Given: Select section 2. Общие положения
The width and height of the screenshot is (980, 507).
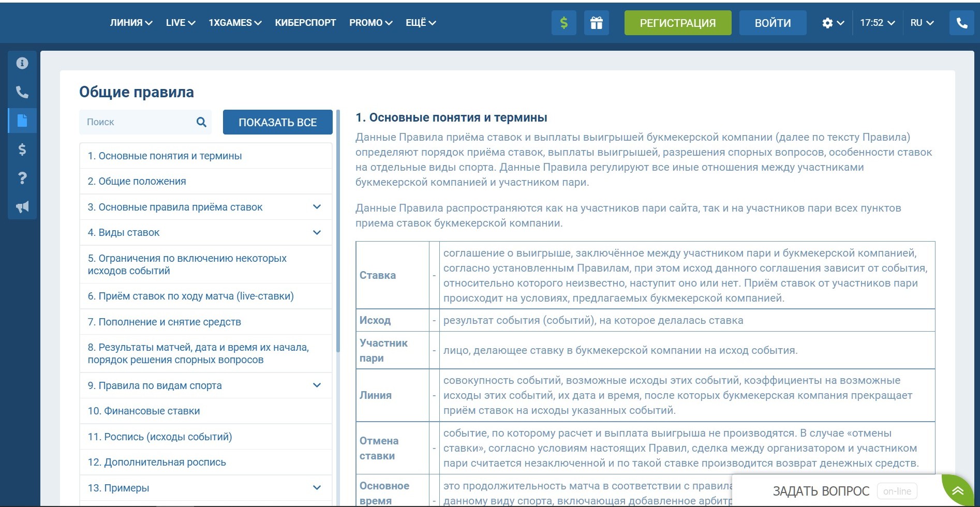Looking at the screenshot, I should tap(206, 181).
